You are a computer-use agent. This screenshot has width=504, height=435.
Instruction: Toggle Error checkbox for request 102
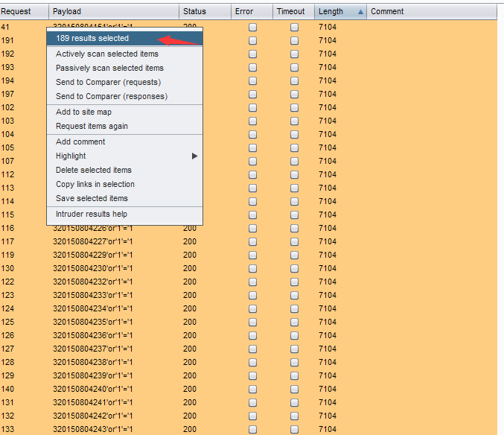click(252, 108)
